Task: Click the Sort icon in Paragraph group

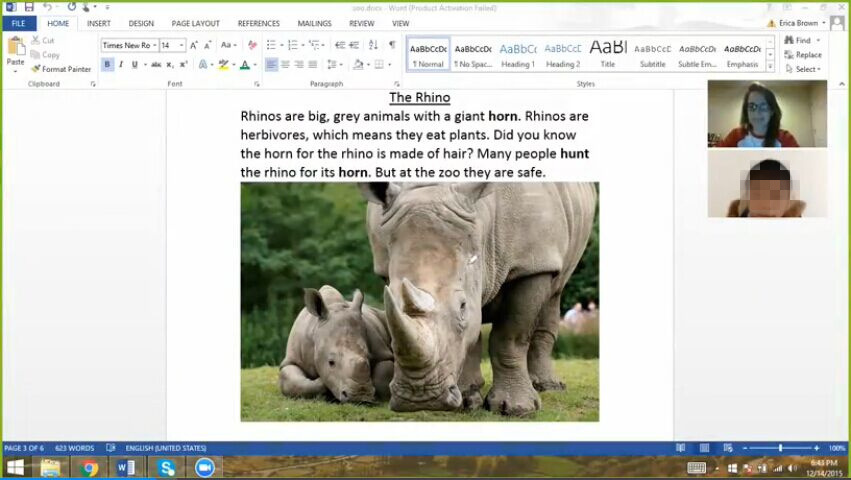Action: pyautogui.click(x=373, y=45)
